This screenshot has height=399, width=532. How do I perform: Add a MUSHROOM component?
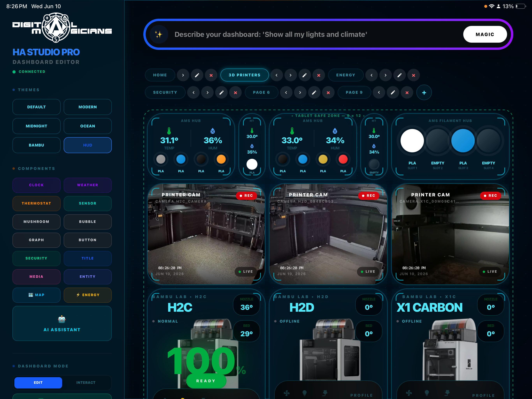click(x=37, y=222)
